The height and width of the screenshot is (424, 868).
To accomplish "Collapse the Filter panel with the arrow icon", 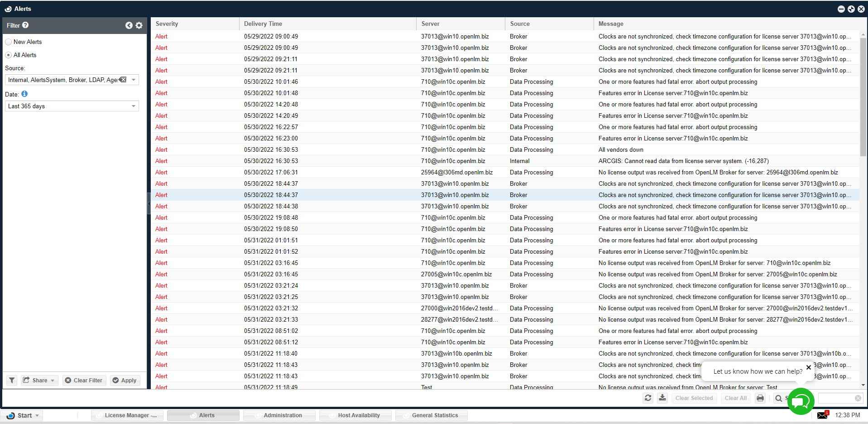I will (129, 25).
